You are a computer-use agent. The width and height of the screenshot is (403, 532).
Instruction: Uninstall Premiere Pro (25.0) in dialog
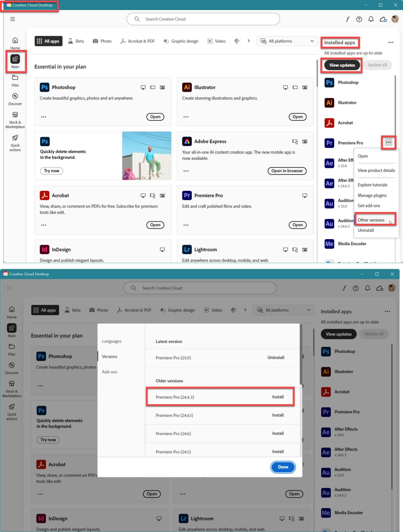pyautogui.click(x=276, y=357)
